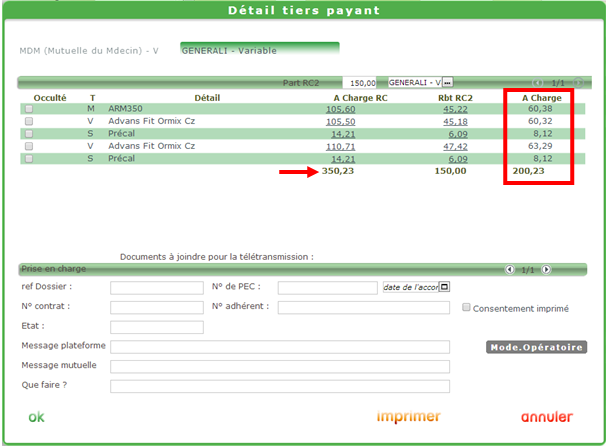This screenshot has height=447, width=607.
Task: Go to previous Part RC2 page arrow
Action: [x=538, y=83]
